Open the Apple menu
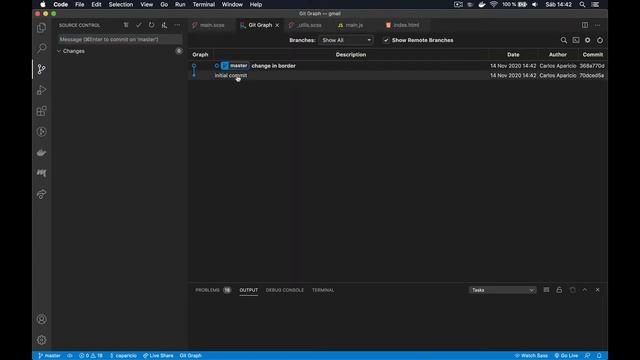Viewport: 640px width, 360px height. pyautogui.click(x=43, y=4)
